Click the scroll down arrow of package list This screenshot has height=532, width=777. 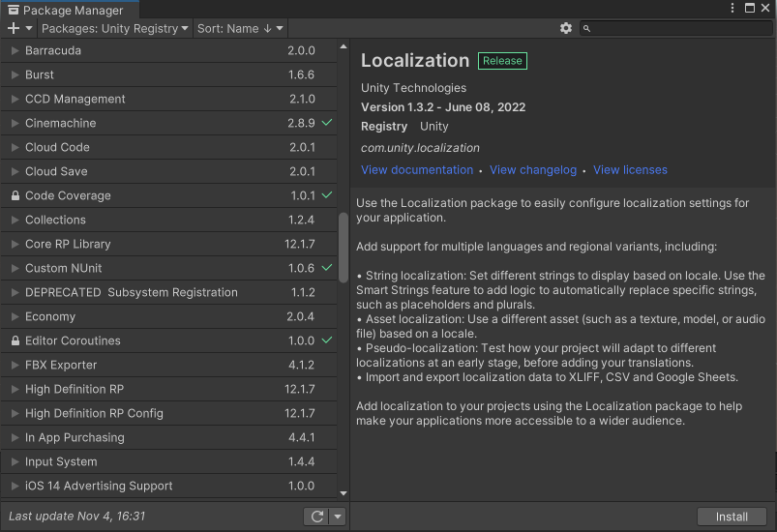[344, 493]
